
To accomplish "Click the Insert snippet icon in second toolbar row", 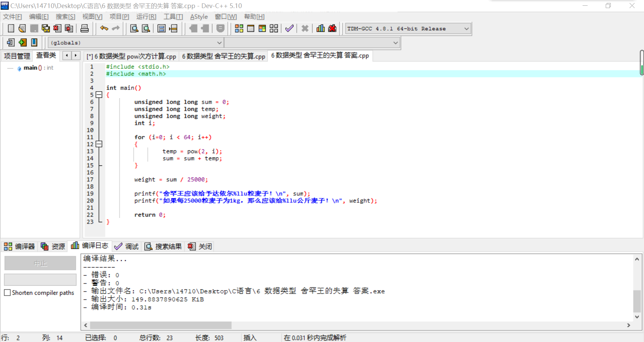I will pyautogui.click(x=11, y=43).
